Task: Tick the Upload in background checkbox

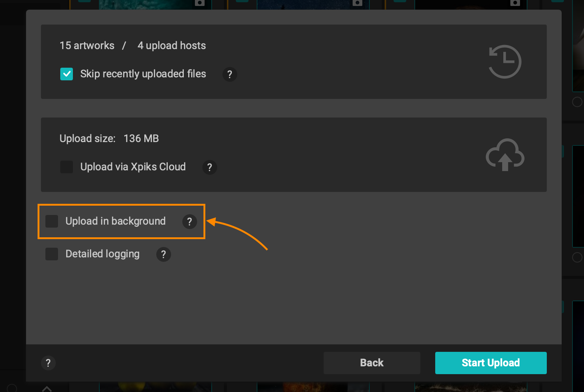Action: point(52,221)
